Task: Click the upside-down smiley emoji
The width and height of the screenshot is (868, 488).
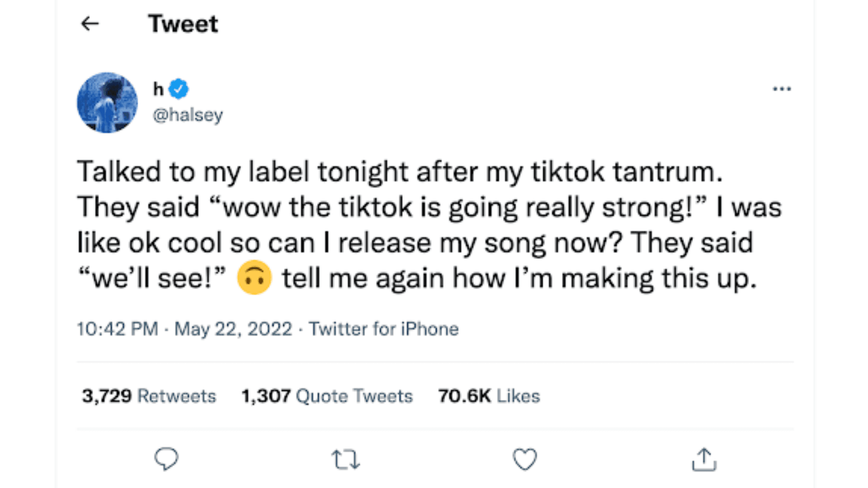Action: (256, 277)
